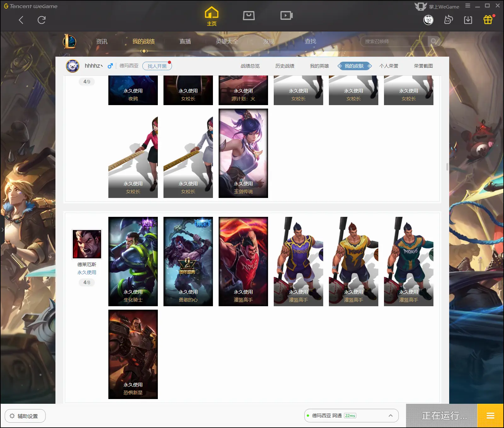Switch to the 我的战绩 tab

[143, 41]
